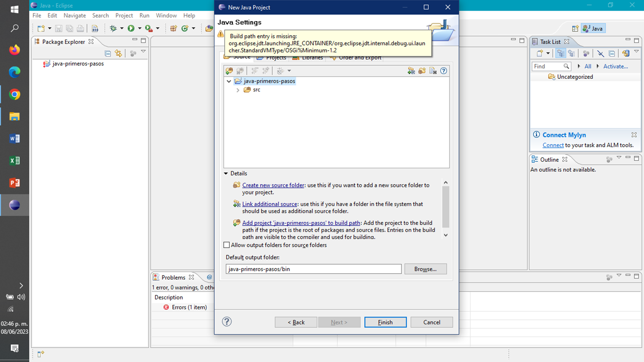Click the Back button
Image resolution: width=644 pixels, height=362 pixels.
coord(296,322)
